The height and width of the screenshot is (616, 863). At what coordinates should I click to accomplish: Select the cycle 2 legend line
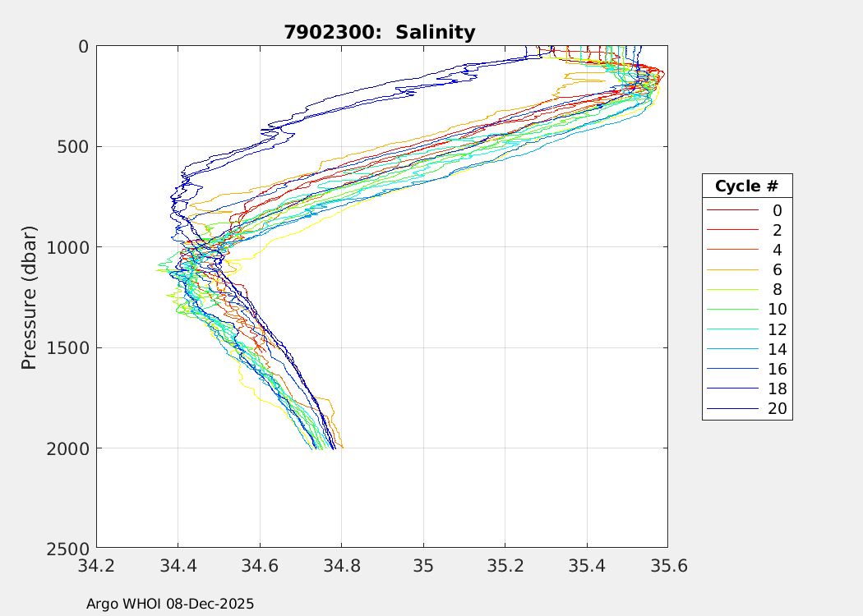[731, 231]
